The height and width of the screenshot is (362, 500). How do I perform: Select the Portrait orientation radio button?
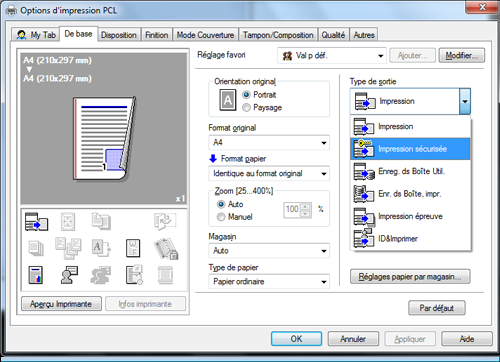pos(246,95)
